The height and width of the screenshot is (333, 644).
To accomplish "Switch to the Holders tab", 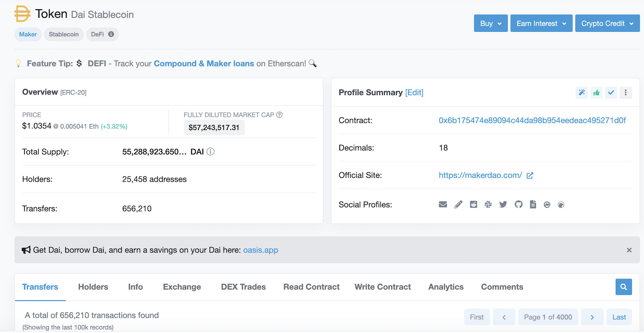I will (93, 287).
